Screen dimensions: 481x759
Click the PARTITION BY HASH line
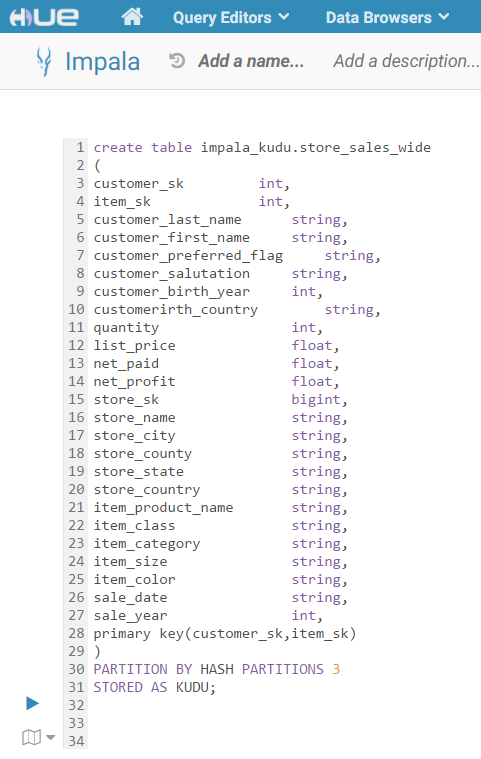[x=217, y=669]
